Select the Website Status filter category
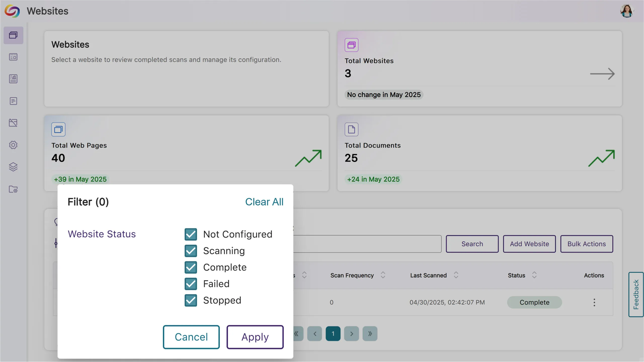 (x=102, y=234)
